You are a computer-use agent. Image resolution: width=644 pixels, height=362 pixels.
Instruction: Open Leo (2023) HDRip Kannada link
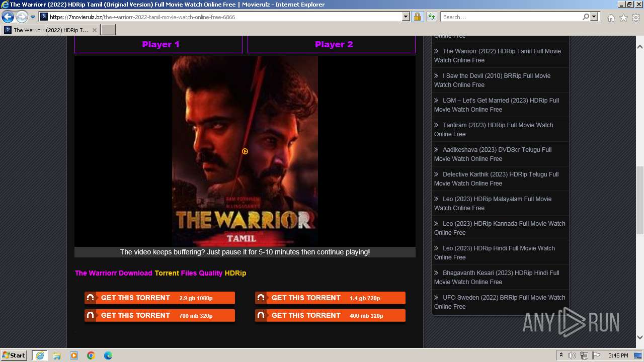point(500,228)
